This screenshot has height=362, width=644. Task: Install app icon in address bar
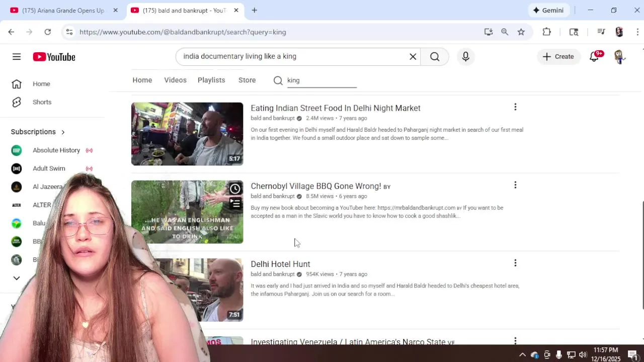click(489, 32)
